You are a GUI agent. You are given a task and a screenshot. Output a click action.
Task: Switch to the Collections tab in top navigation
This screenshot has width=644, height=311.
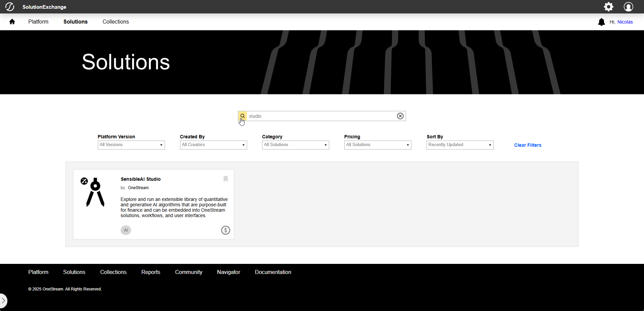tap(116, 22)
